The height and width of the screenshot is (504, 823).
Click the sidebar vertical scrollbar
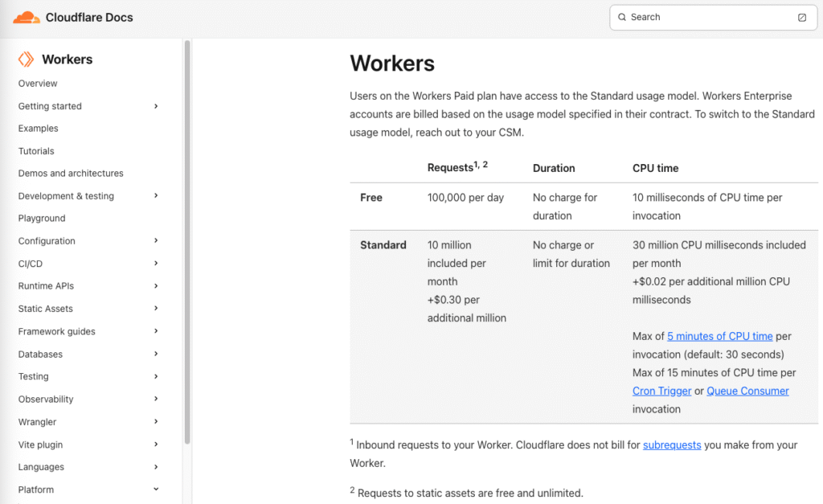pyautogui.click(x=186, y=241)
